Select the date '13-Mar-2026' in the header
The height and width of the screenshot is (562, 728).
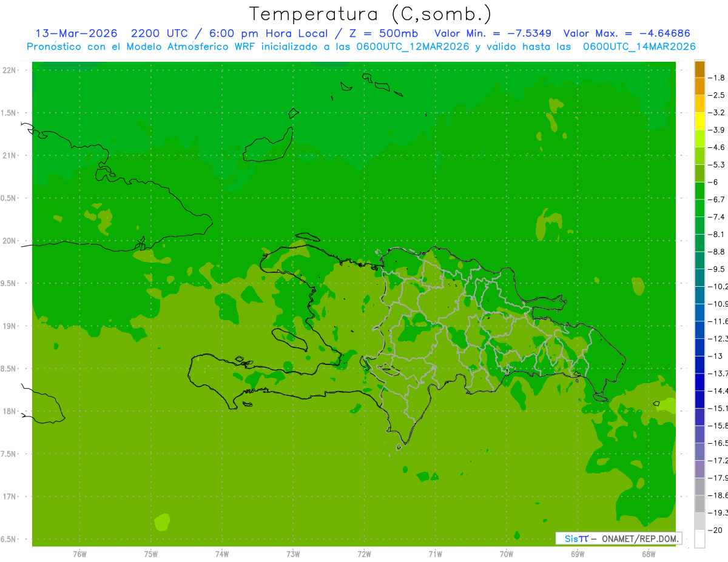(x=76, y=33)
